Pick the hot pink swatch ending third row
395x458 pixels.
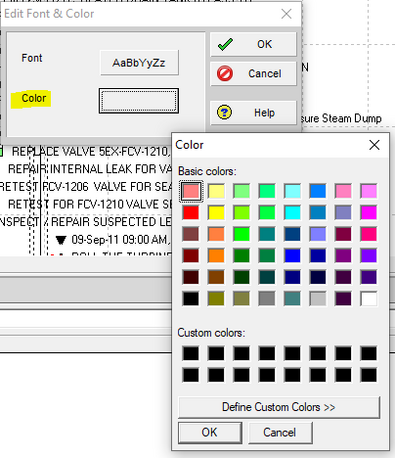pyautogui.click(x=369, y=234)
